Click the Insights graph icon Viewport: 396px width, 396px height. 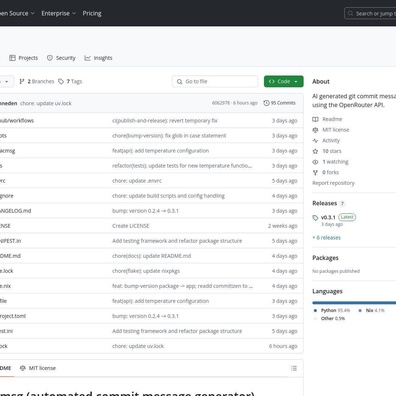tap(87, 58)
